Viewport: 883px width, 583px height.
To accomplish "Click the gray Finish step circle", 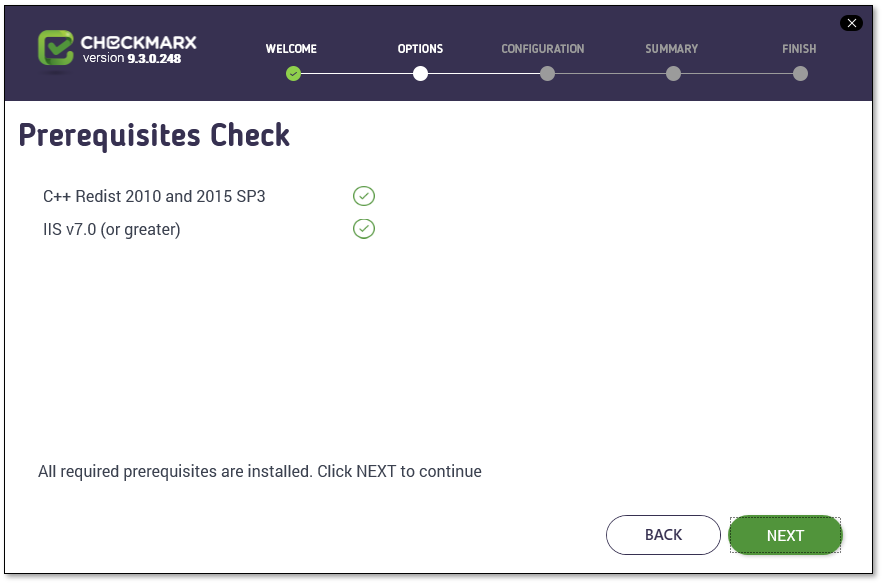I will 800,73.
